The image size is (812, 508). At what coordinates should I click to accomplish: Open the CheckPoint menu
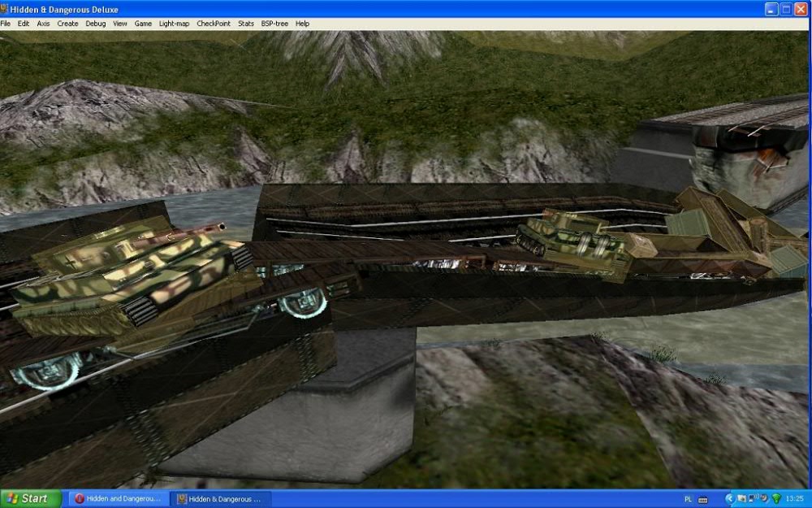tap(214, 24)
